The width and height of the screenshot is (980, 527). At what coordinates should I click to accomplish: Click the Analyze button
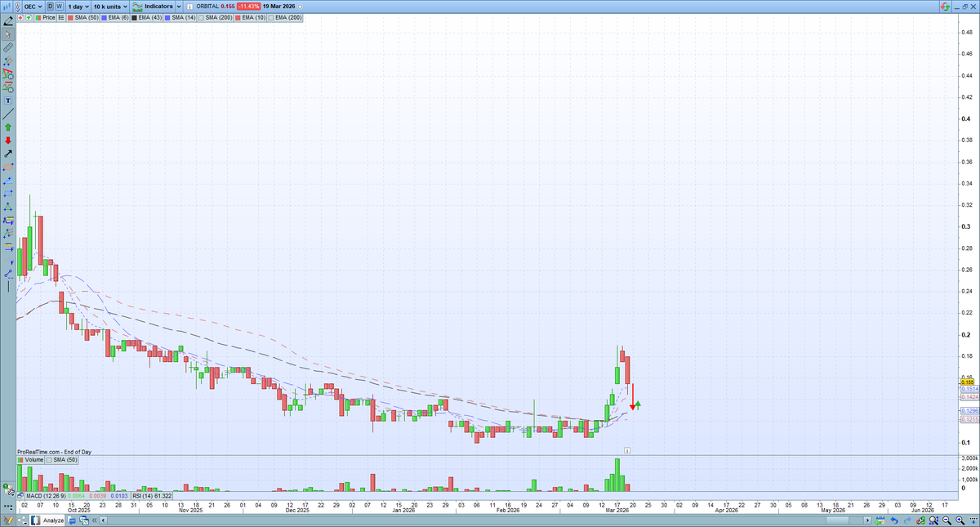(47, 520)
